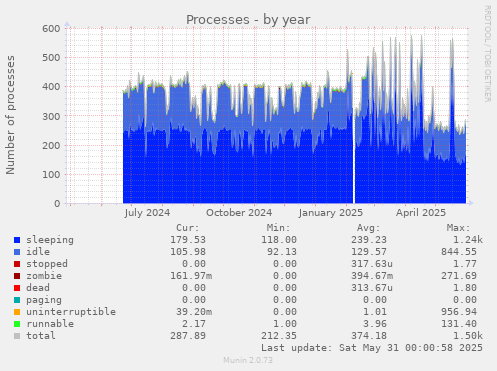Click total current value 287.89
Viewport: 497px width, 371px height.
click(188, 336)
